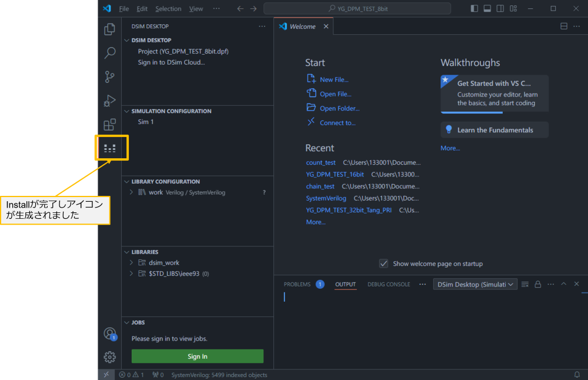Go back with the left arrow
The height and width of the screenshot is (380, 588).
pyautogui.click(x=240, y=9)
